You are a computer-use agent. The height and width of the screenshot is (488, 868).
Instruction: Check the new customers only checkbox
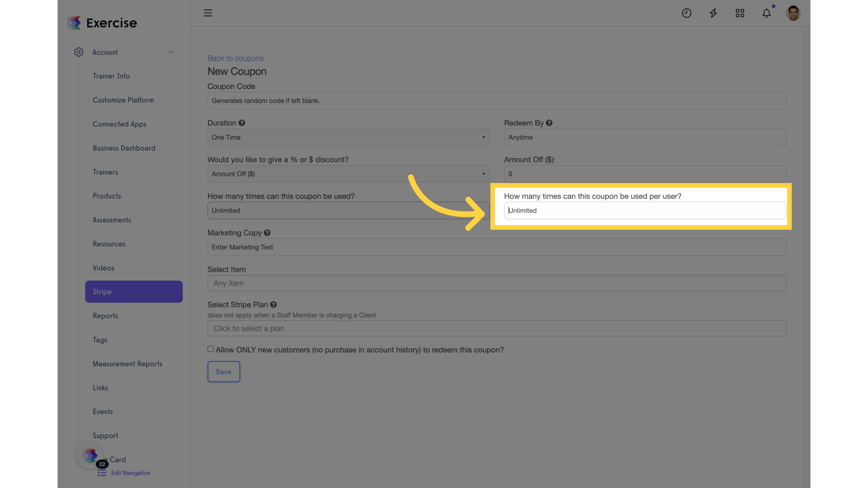tap(211, 349)
